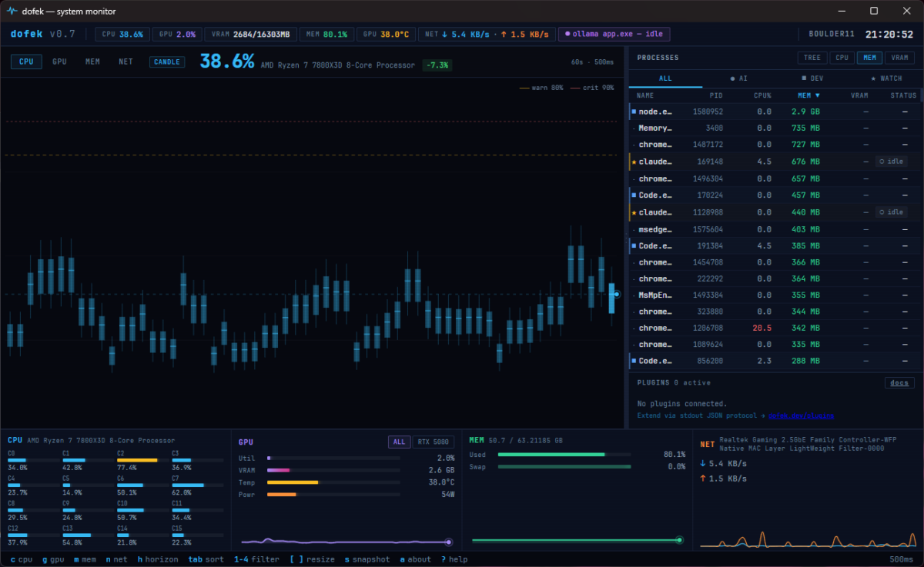
Task: Click the upload arrow in the bottom NET panel
Action: coord(703,479)
